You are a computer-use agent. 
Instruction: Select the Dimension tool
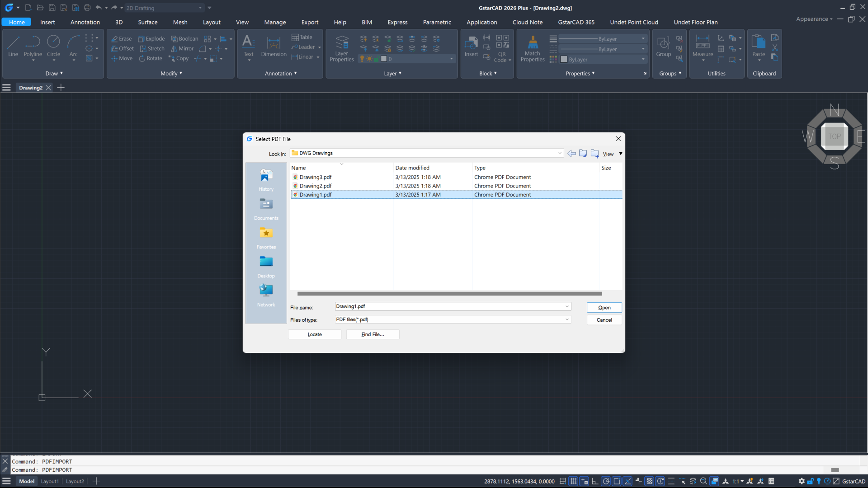274,46
